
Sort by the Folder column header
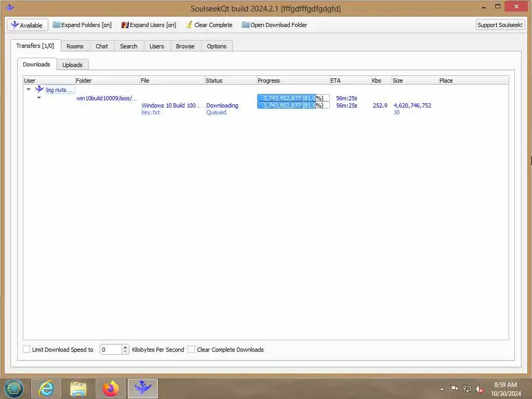[107, 81]
